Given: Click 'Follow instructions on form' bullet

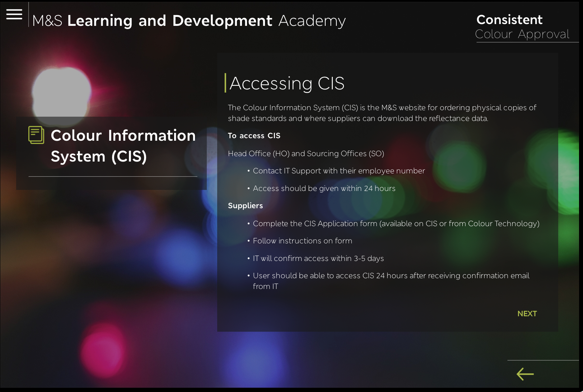Looking at the screenshot, I should pyautogui.click(x=302, y=241).
